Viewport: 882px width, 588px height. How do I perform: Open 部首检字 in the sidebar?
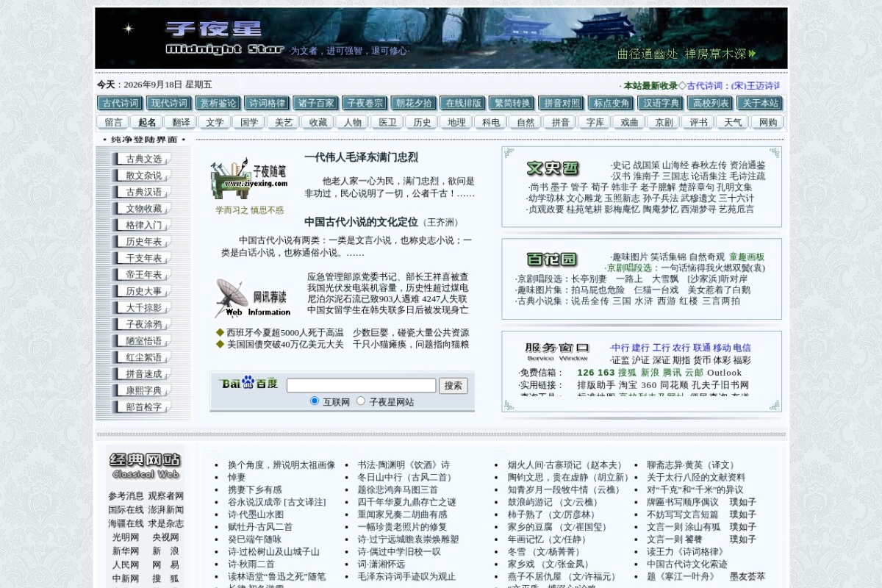click(x=143, y=407)
